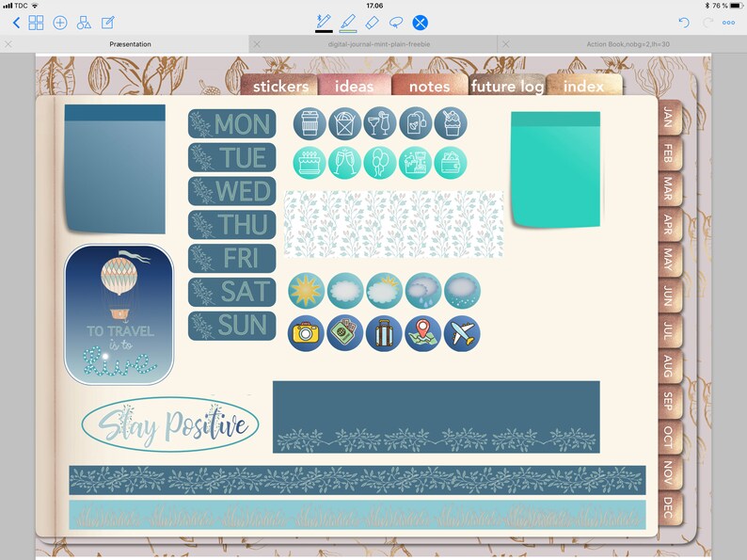Select the Stay Positive oval sticker
The image size is (747, 560).
(170, 424)
